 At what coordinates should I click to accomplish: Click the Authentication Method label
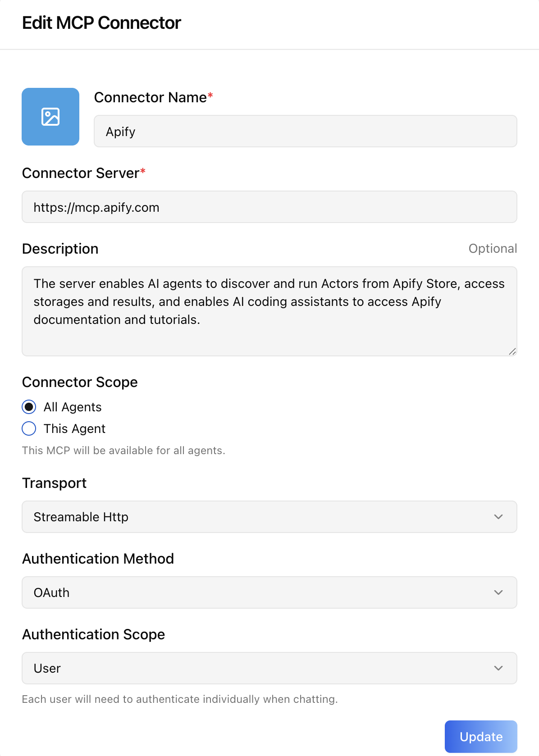click(98, 559)
